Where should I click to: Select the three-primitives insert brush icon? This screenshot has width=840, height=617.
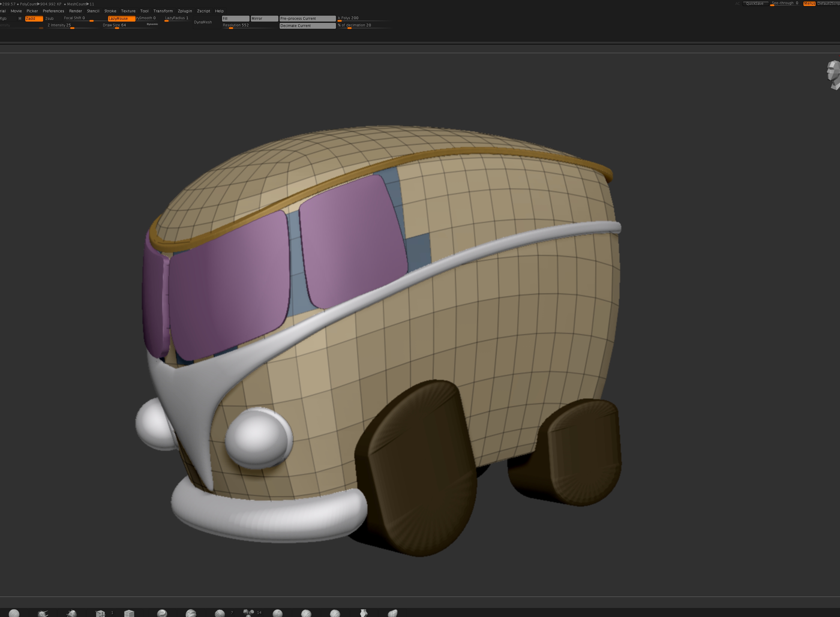(249, 613)
